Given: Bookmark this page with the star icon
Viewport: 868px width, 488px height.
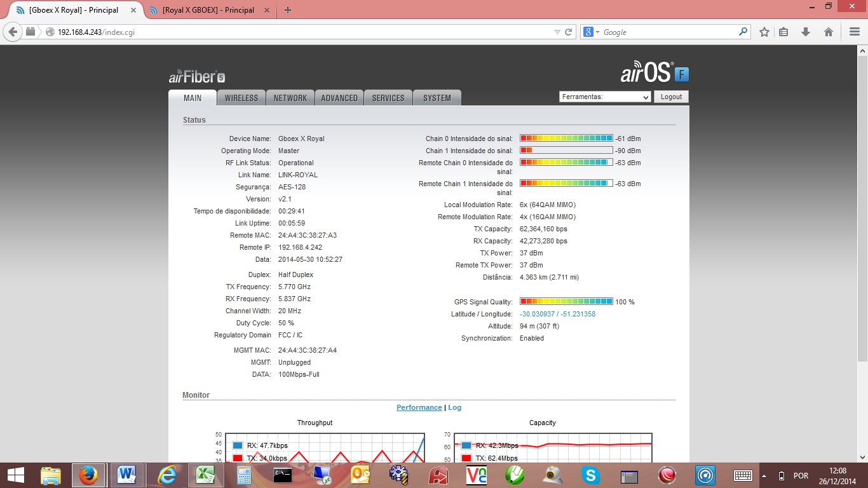Looking at the screenshot, I should (x=764, y=32).
